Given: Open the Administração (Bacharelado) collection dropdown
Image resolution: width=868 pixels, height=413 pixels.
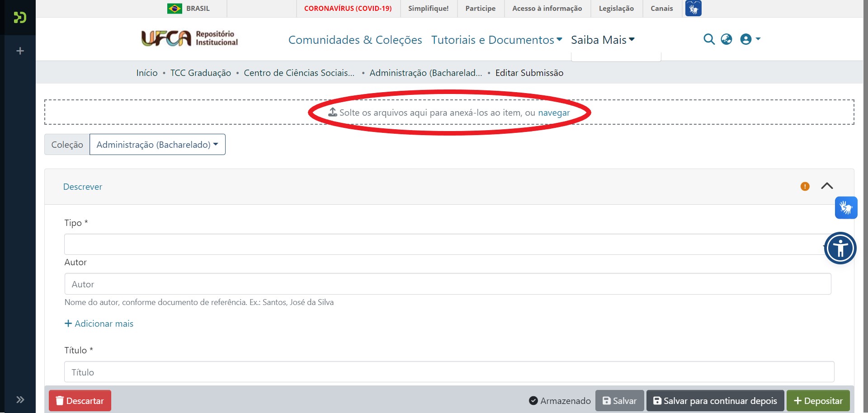Looking at the screenshot, I should tap(157, 144).
